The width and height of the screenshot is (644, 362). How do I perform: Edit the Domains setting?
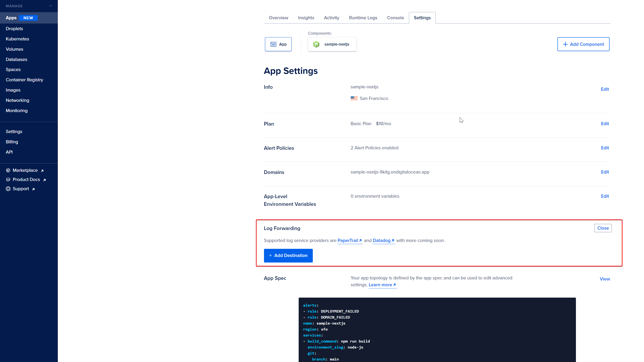(x=605, y=172)
